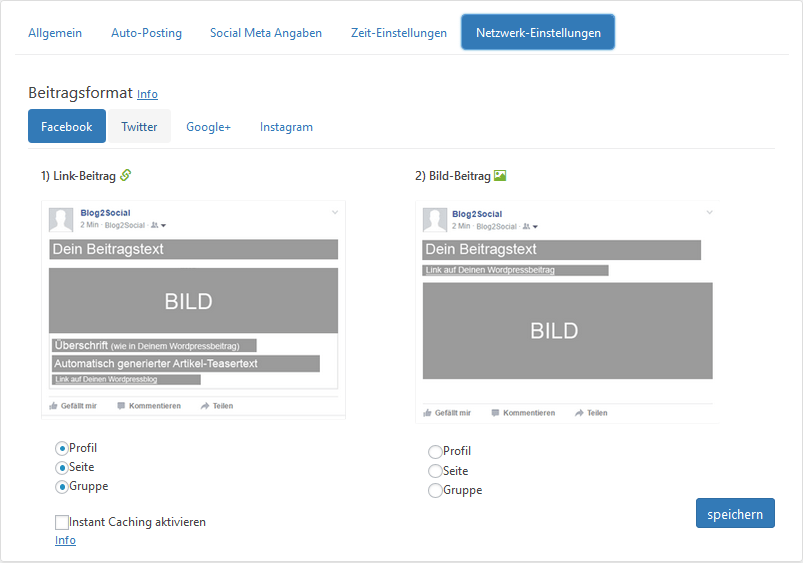Viewport: 803px width, 563px height.
Task: Click the speichern button
Action: (735, 513)
